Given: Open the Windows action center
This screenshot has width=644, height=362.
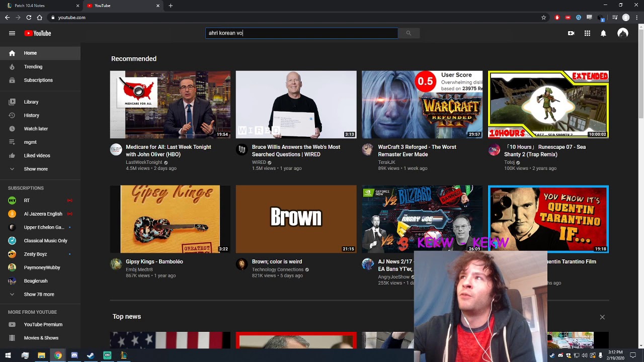Looking at the screenshot, I should coord(633,355).
